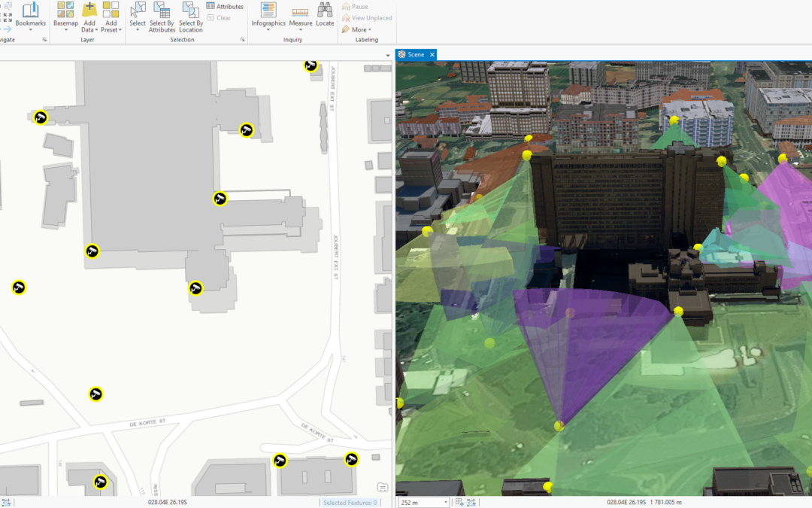The width and height of the screenshot is (812, 508).
Task: Open the Bookmarks gallery icon
Action: [30, 11]
